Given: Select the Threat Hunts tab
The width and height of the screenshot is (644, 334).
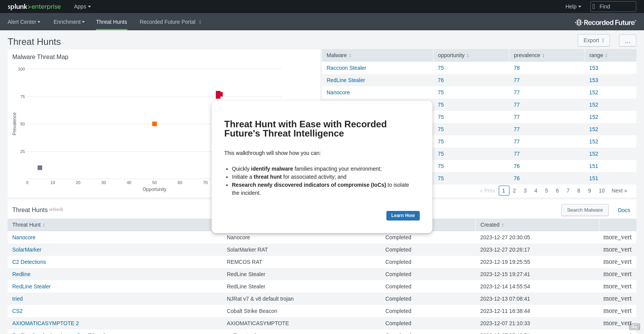Looking at the screenshot, I should point(112,22).
